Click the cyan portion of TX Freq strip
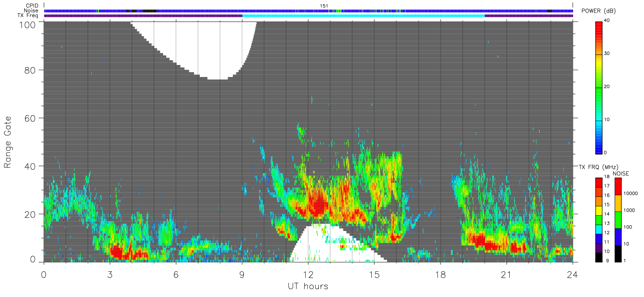 pos(363,16)
